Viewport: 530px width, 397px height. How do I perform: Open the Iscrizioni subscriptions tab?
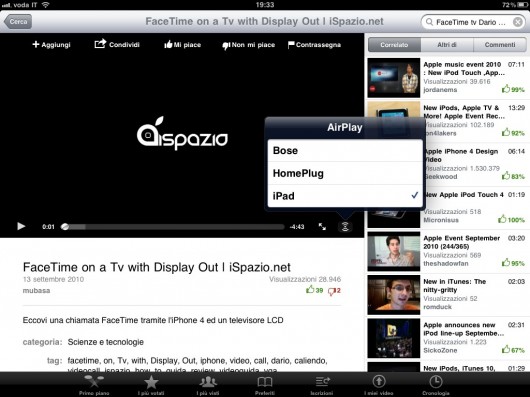(322, 385)
